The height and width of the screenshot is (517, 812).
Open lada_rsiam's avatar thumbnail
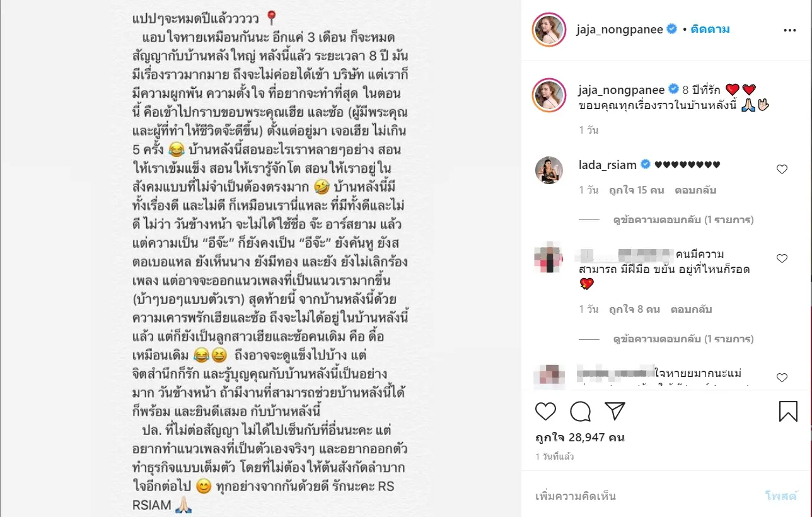548,170
